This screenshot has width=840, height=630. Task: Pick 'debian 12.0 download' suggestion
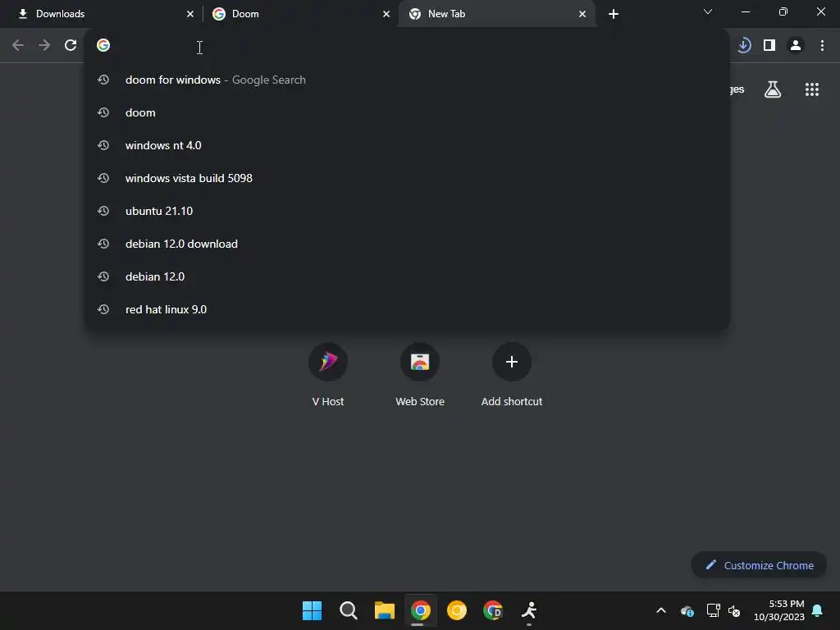(x=407, y=244)
